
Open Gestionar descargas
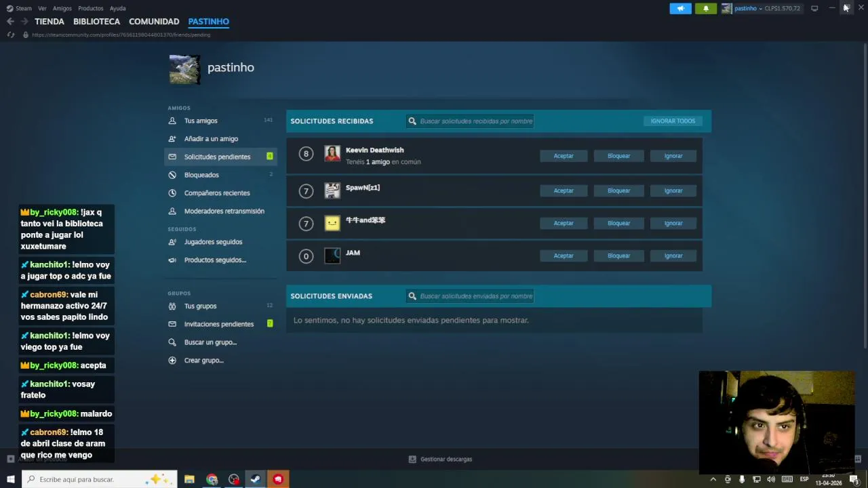[440, 459]
